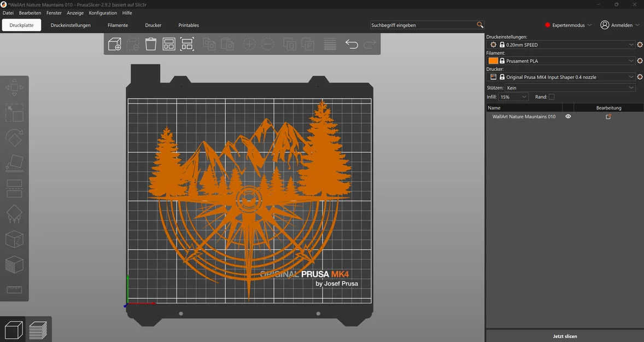Click the Arrange selection toolbar icon

(x=187, y=44)
